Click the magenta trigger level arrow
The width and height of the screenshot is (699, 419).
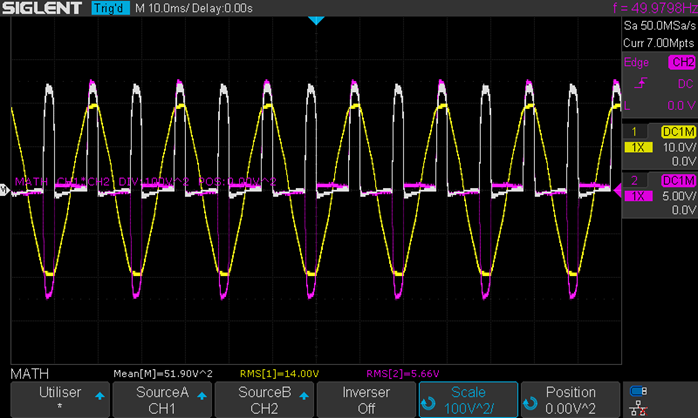coord(618,190)
